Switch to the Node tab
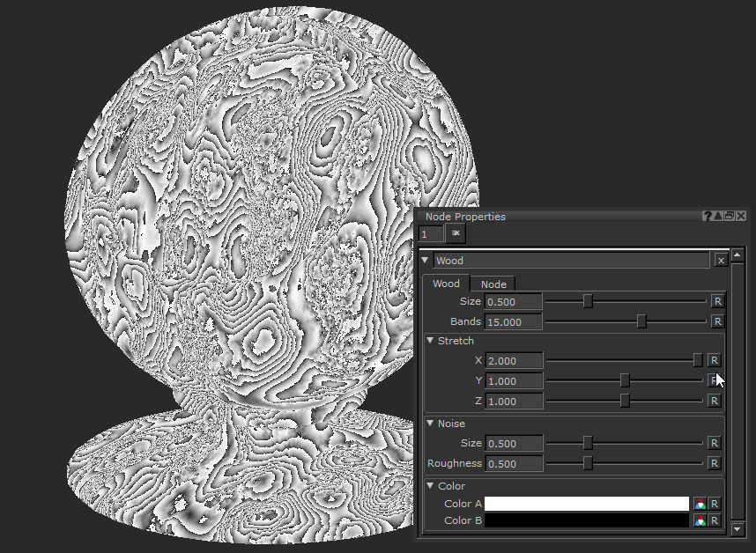 [x=493, y=284]
